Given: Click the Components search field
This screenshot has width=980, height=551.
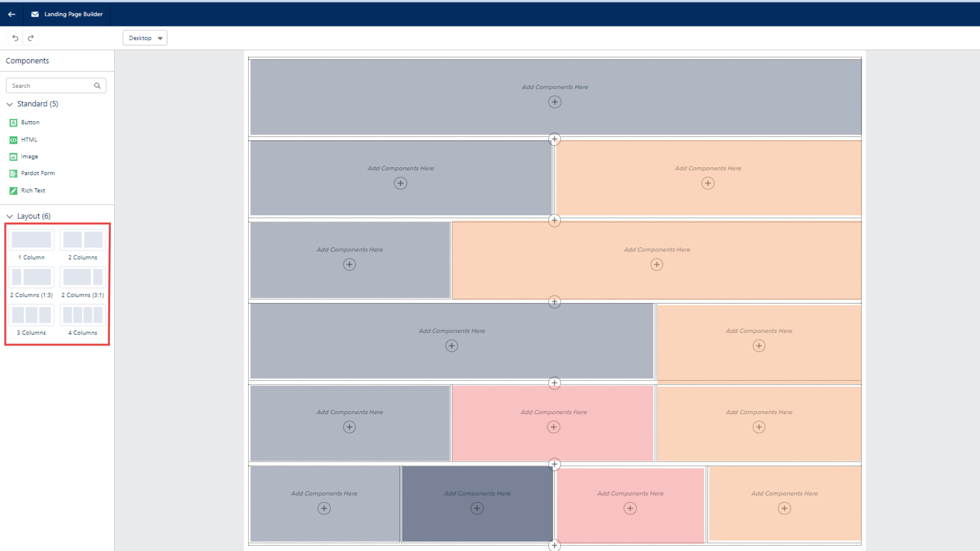Looking at the screenshot, I should tap(56, 86).
